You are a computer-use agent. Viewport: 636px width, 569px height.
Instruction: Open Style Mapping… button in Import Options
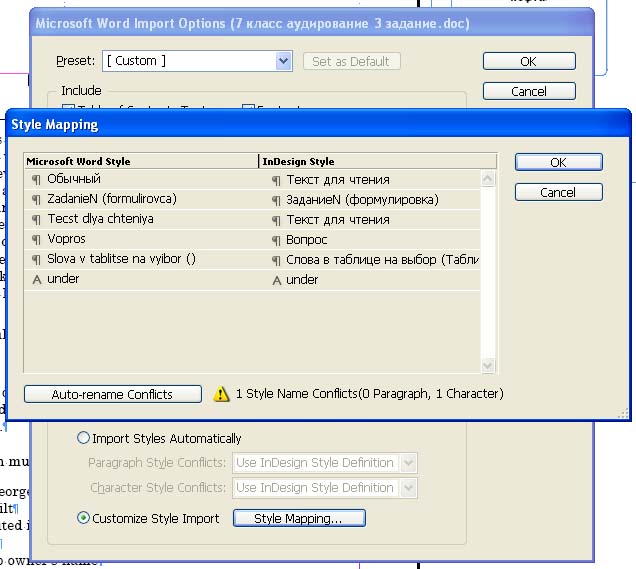[x=299, y=518]
